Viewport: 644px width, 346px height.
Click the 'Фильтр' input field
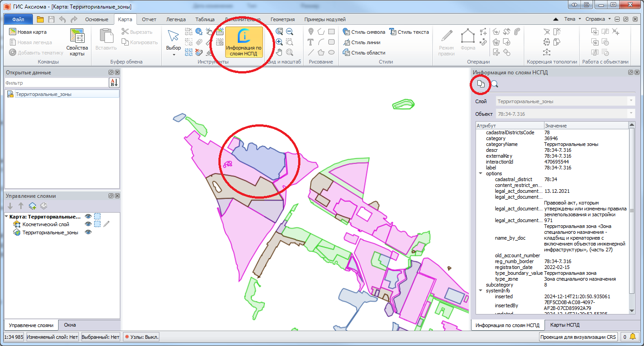tap(56, 83)
